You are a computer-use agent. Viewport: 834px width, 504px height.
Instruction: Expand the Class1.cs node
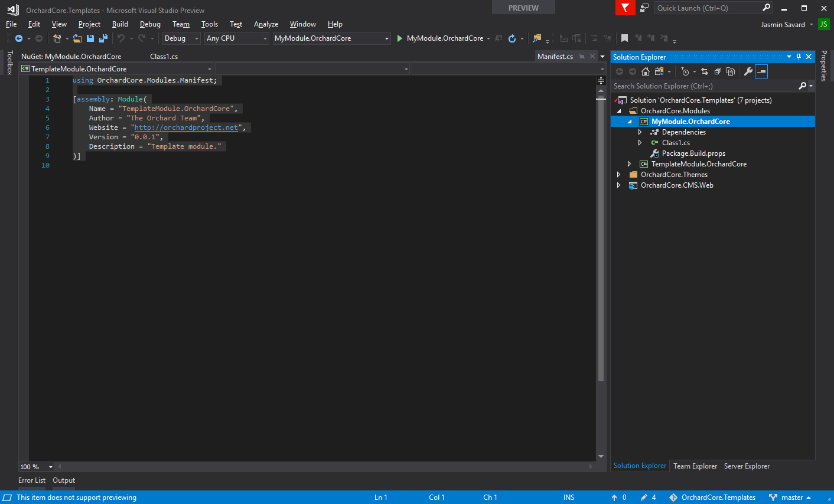point(640,143)
